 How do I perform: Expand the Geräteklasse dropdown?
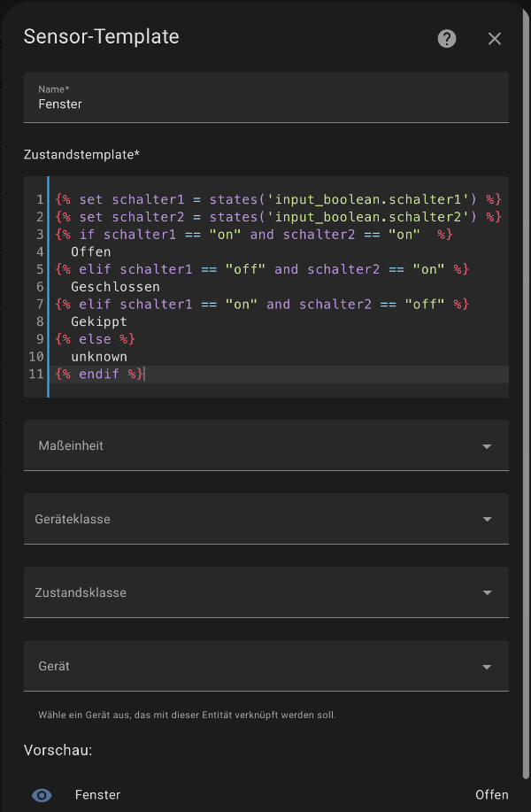tap(265, 520)
